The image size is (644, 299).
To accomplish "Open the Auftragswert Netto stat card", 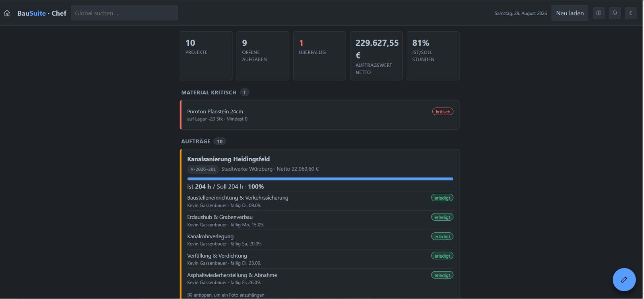I will [376, 56].
